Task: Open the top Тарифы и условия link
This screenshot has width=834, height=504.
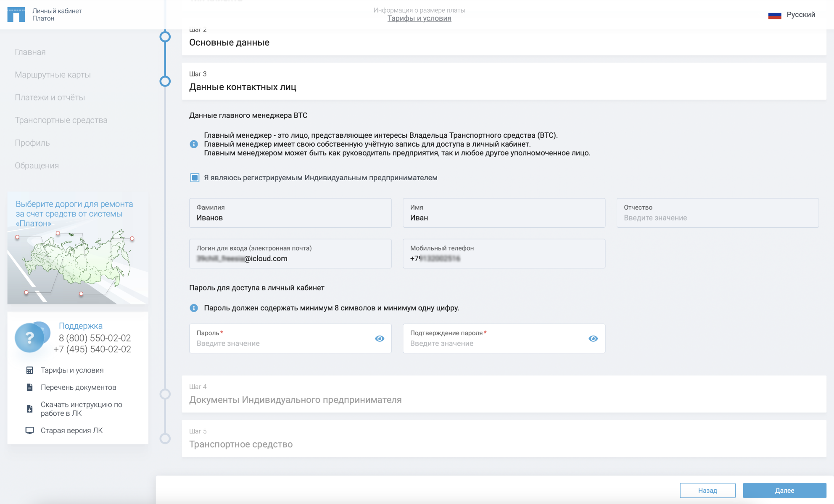Action: pyautogui.click(x=419, y=18)
